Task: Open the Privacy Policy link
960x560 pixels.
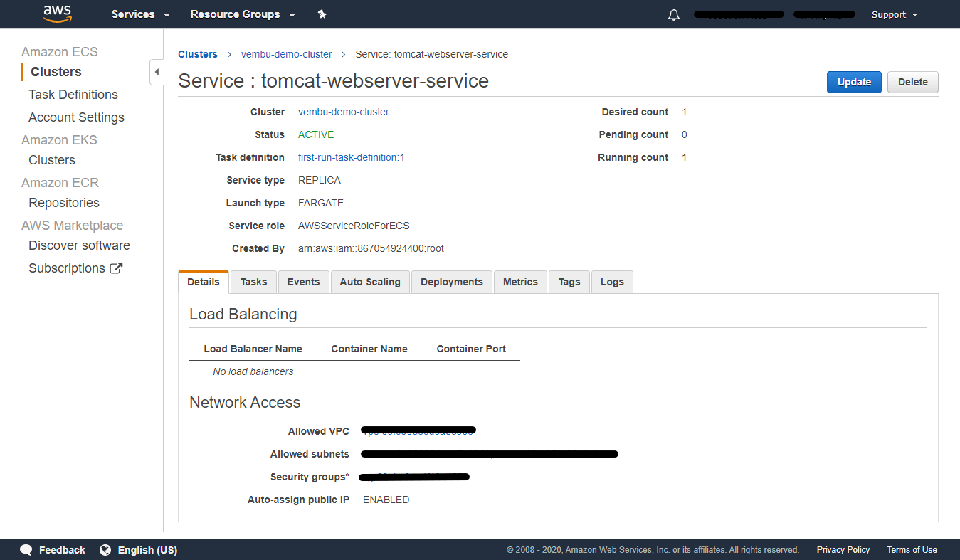Action: point(843,550)
